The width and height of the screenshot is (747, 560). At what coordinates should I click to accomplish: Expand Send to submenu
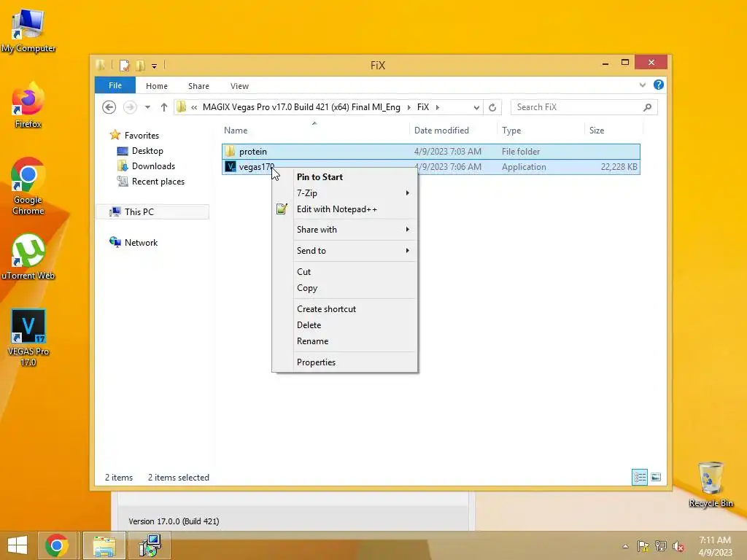click(407, 251)
